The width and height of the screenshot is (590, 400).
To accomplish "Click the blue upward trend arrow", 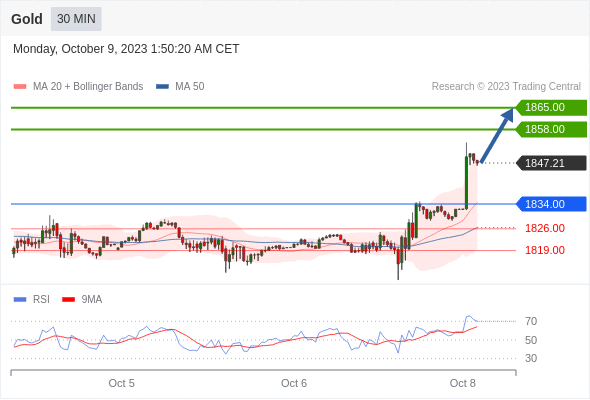I will click(497, 135).
